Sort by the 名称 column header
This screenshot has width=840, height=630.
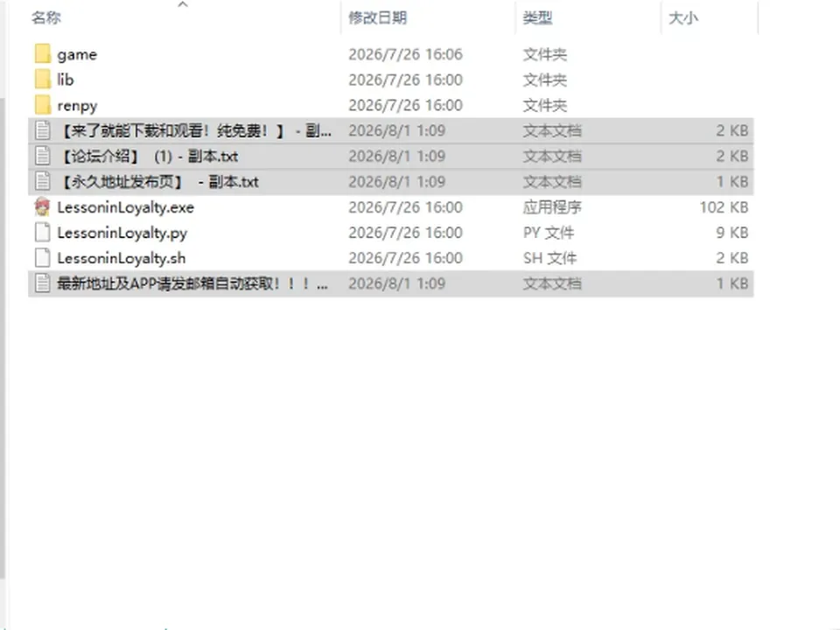coord(46,17)
